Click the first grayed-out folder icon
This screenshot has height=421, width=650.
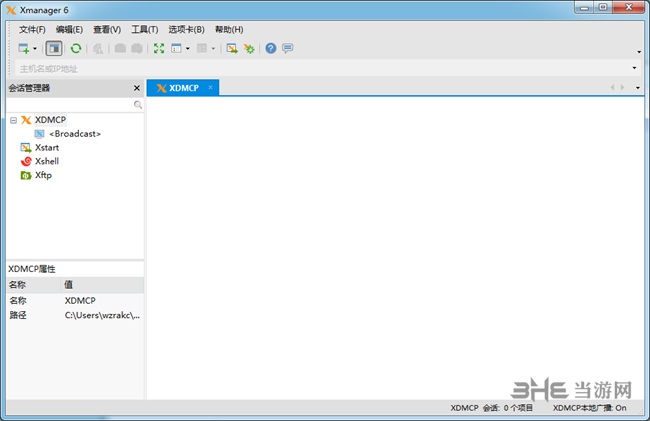pos(120,48)
